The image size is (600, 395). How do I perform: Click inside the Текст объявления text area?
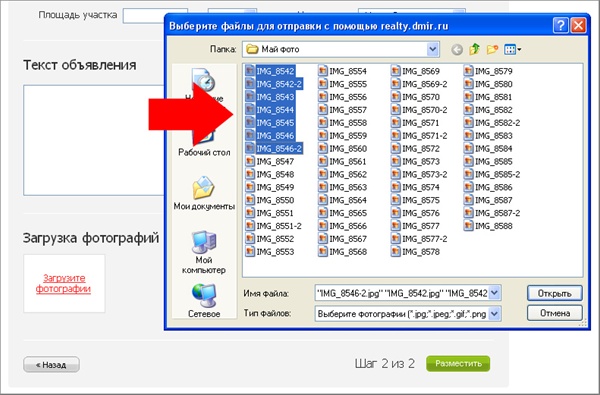[94, 140]
